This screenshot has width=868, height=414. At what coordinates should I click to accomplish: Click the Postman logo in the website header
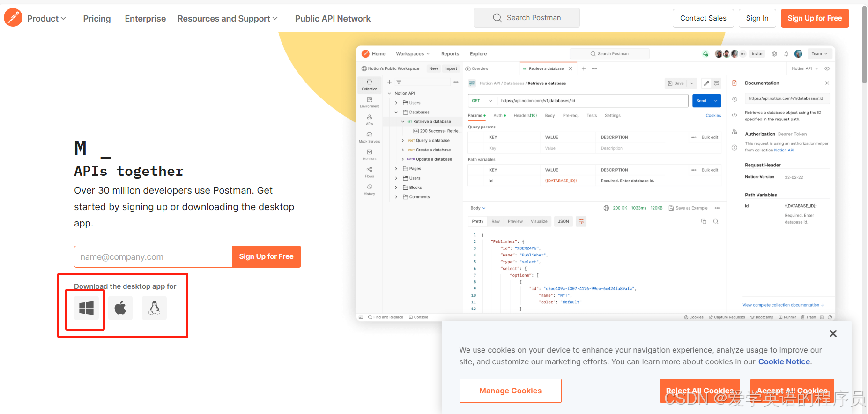[x=13, y=18]
